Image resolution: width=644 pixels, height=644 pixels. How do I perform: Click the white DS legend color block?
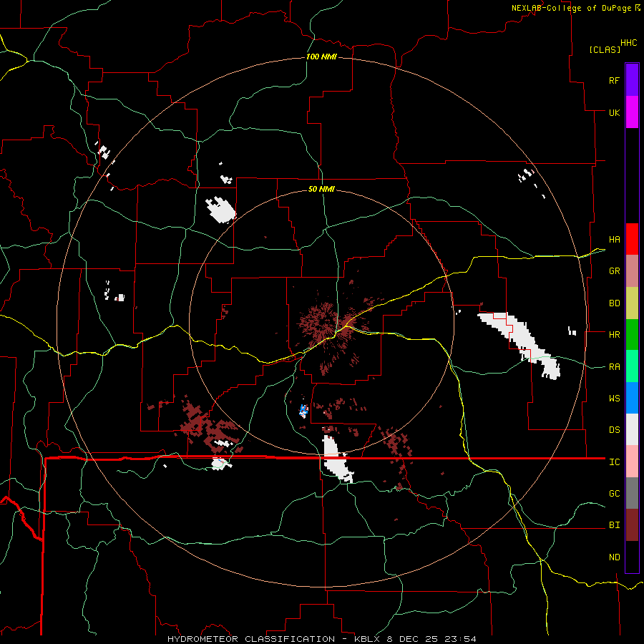point(632,429)
